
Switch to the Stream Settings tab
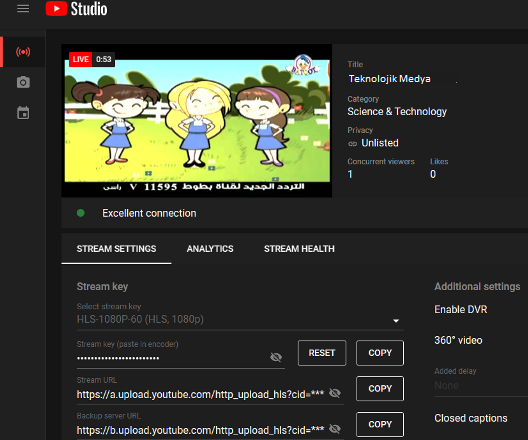pyautogui.click(x=116, y=249)
